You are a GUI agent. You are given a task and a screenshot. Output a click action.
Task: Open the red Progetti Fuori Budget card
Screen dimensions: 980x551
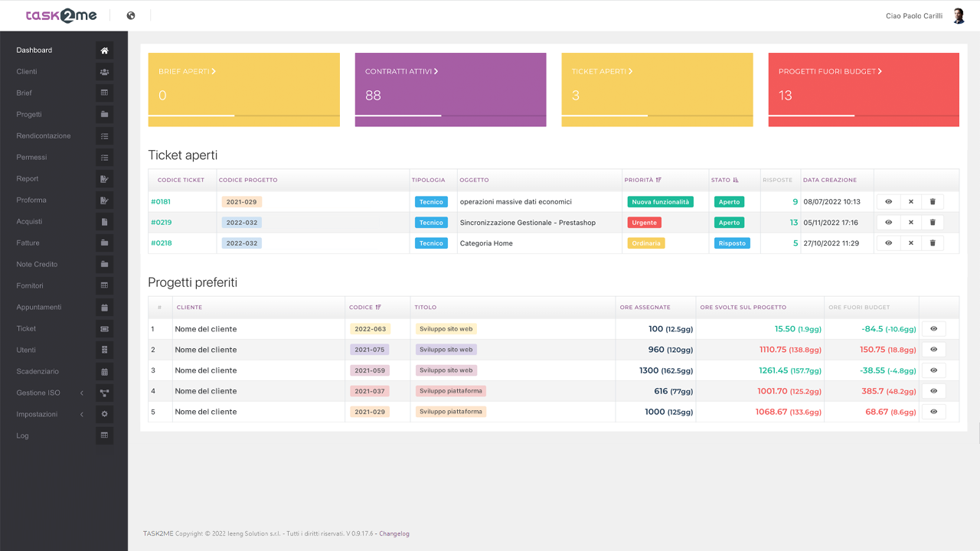coord(864,90)
